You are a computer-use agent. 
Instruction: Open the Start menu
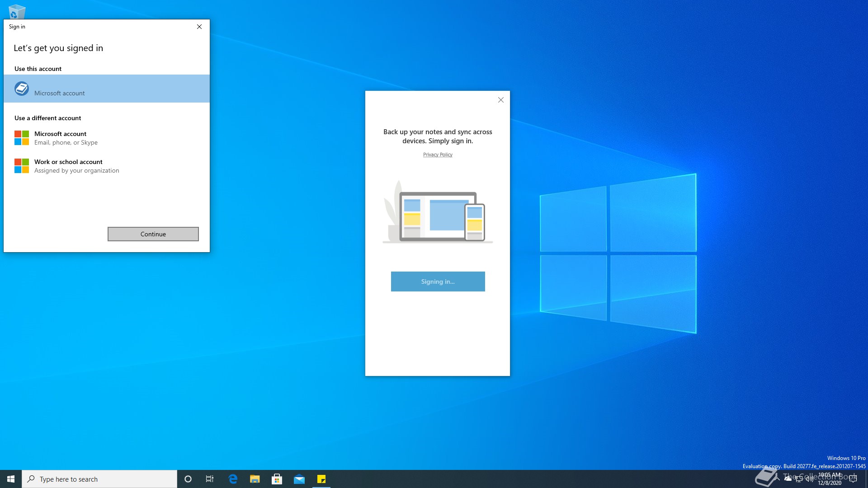(x=11, y=479)
